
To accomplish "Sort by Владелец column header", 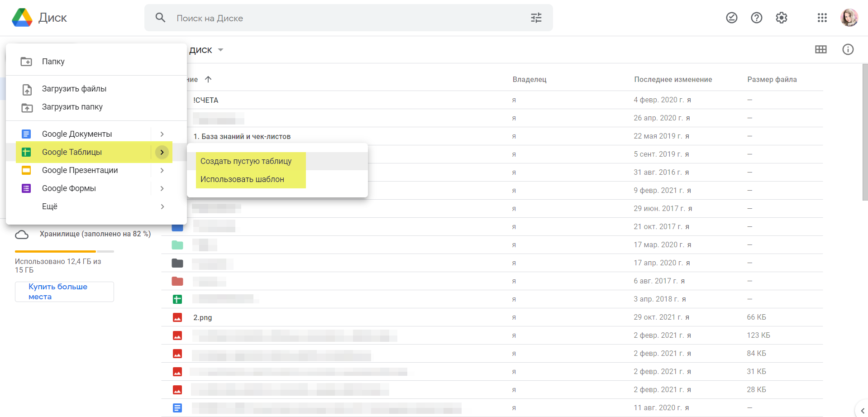I will 529,79.
